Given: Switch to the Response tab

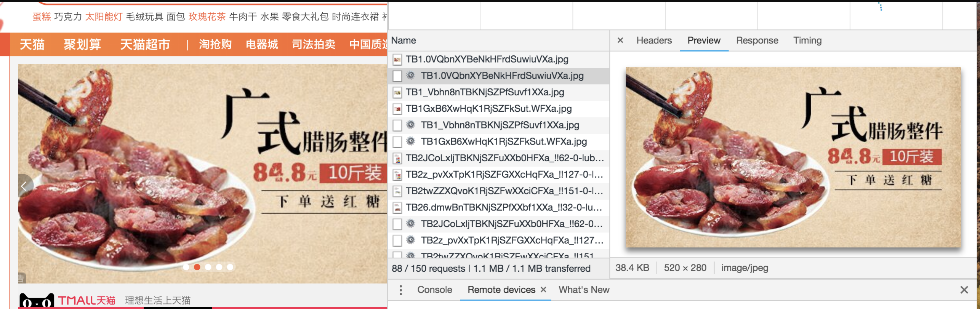Looking at the screenshot, I should click(757, 40).
